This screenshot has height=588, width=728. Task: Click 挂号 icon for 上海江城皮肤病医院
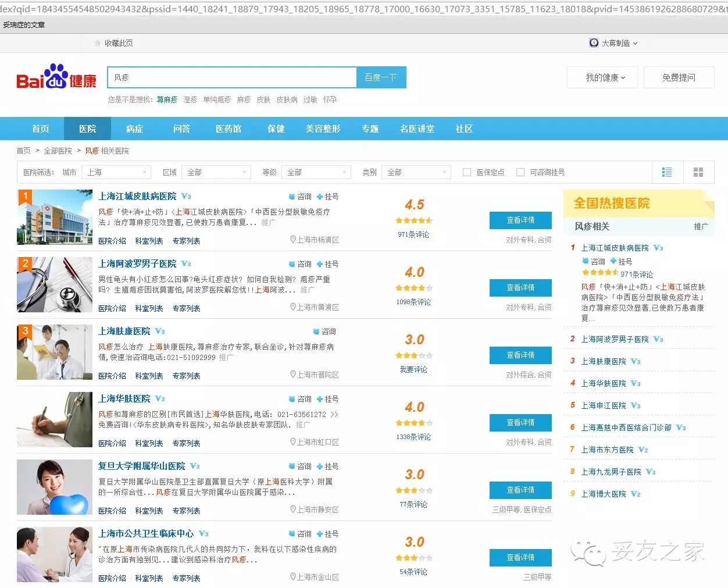[320, 197]
